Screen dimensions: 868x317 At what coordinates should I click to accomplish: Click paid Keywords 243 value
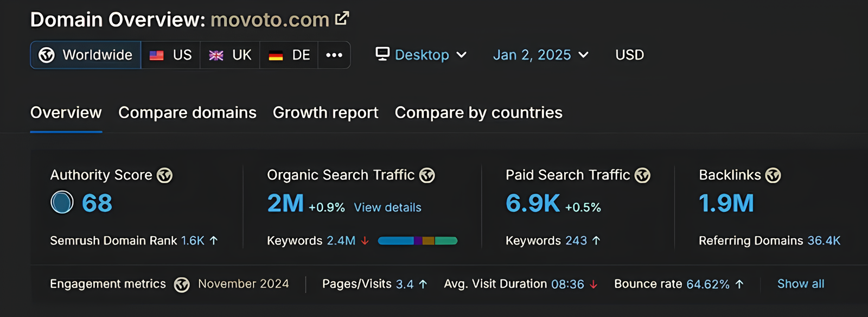(576, 240)
